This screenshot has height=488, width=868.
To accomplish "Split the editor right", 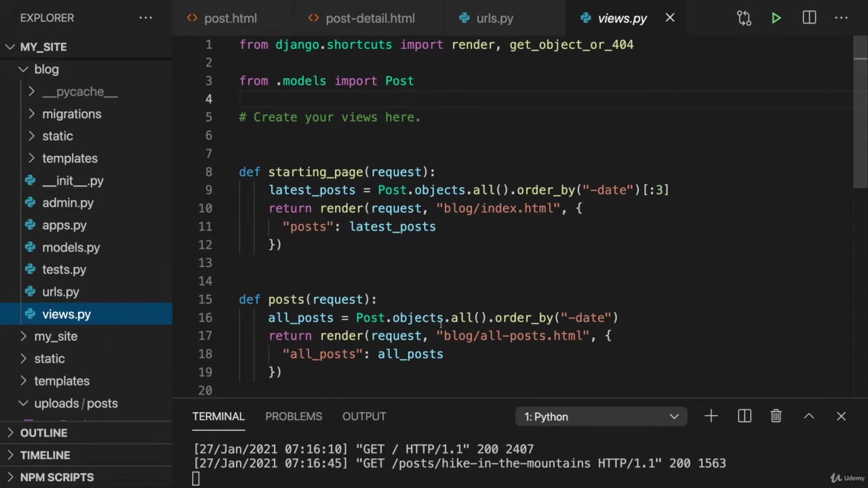I will point(809,18).
